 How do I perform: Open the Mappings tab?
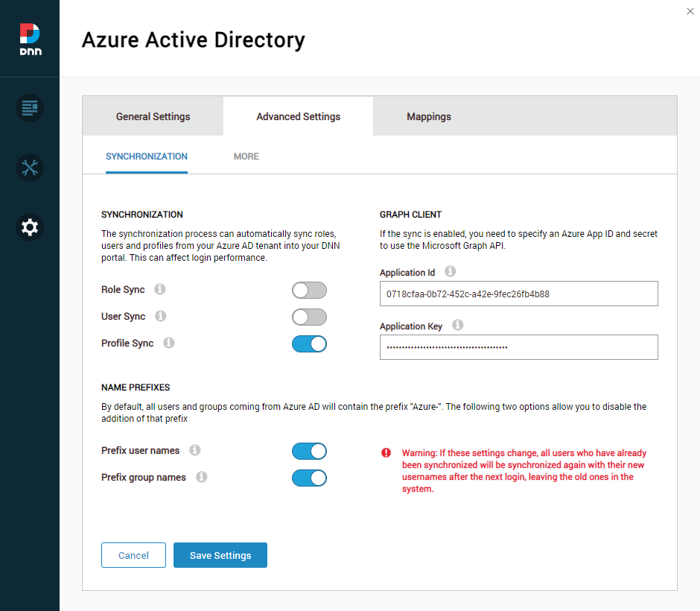[429, 116]
